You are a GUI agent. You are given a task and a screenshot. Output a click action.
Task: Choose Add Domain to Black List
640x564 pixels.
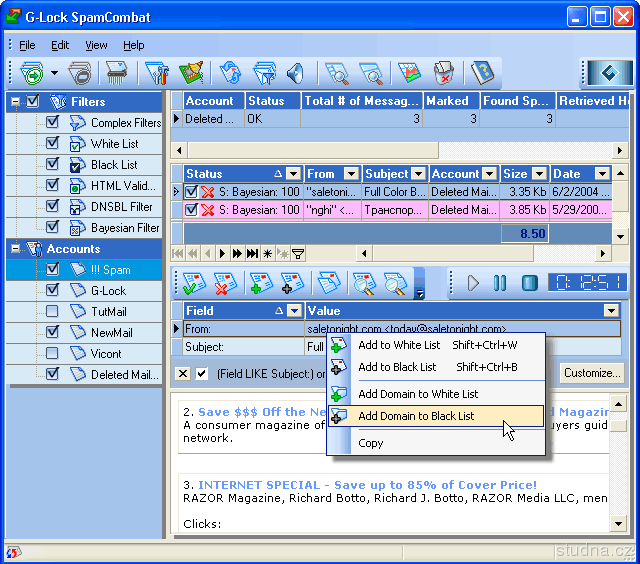coord(416,416)
